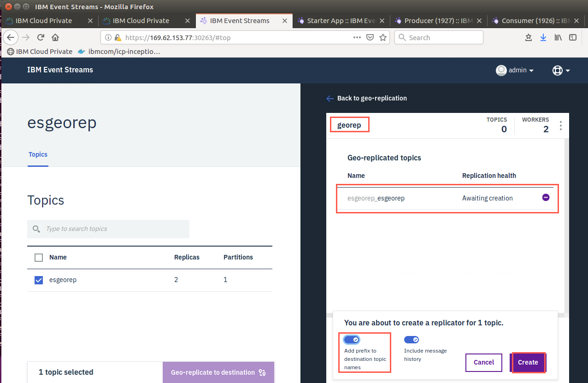This screenshot has width=588, height=383.
Task: Go back to geo-replication
Action: point(366,98)
